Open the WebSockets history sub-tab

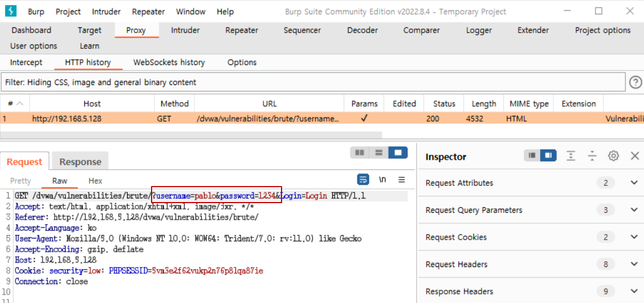click(x=169, y=63)
